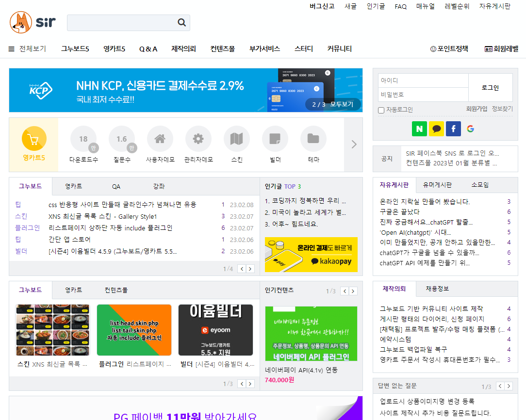
Task: Open 회원레벨 with ID card icon
Action: click(502, 49)
